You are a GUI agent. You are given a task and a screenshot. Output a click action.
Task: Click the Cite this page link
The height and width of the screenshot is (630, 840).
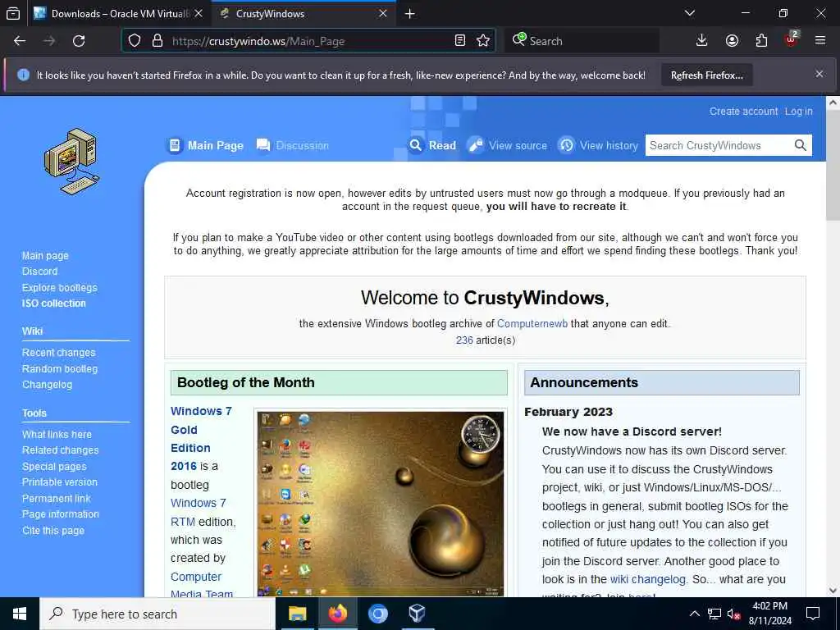point(53,531)
